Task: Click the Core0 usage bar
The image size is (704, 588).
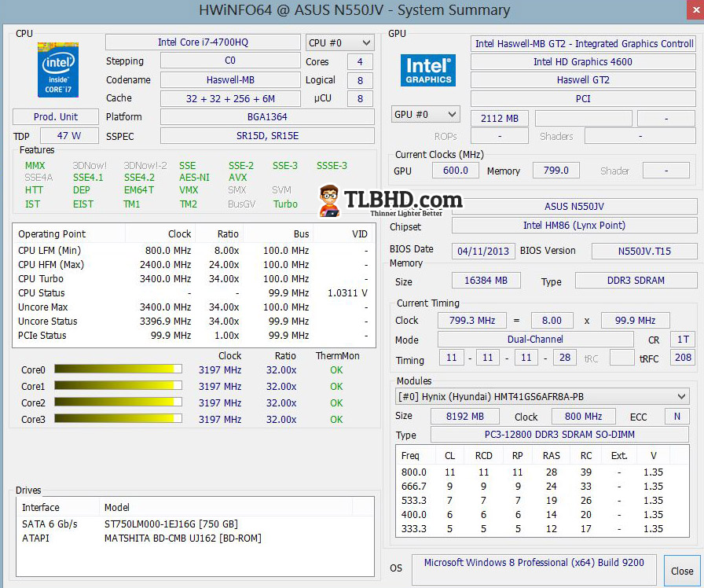Action: pos(118,369)
